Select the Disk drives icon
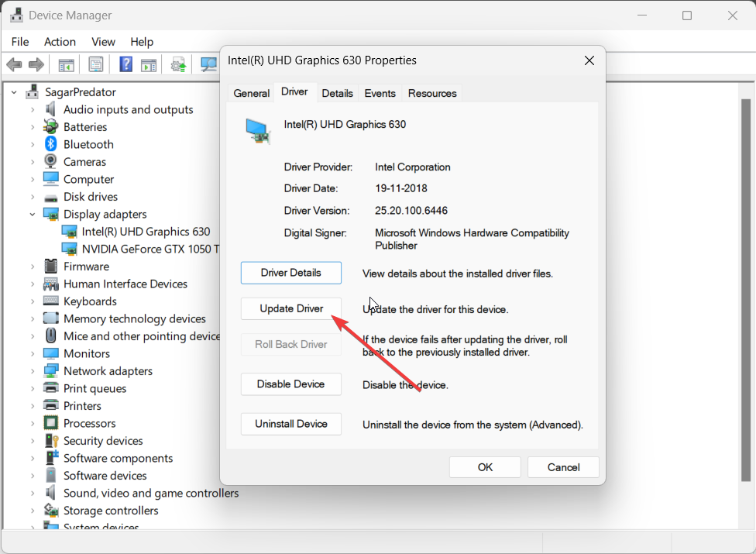The height and width of the screenshot is (554, 756). (50, 198)
